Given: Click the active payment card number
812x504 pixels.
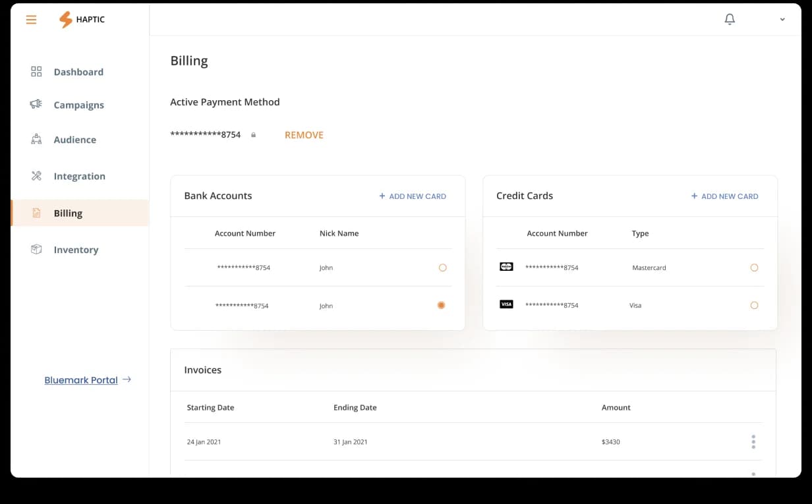Looking at the screenshot, I should (x=206, y=135).
